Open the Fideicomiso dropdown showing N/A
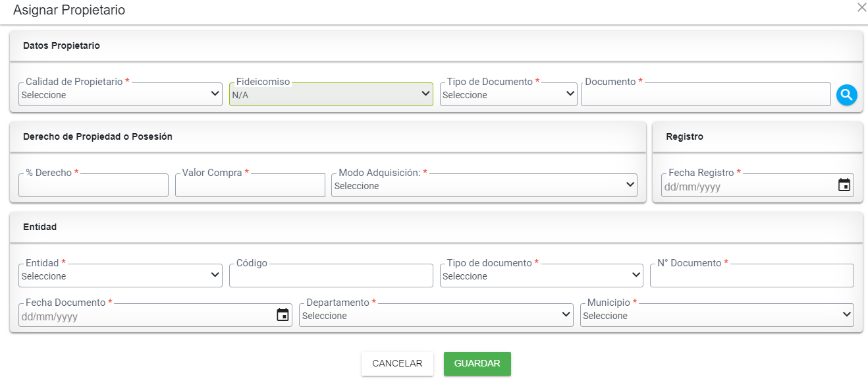868x381 pixels. tap(331, 94)
